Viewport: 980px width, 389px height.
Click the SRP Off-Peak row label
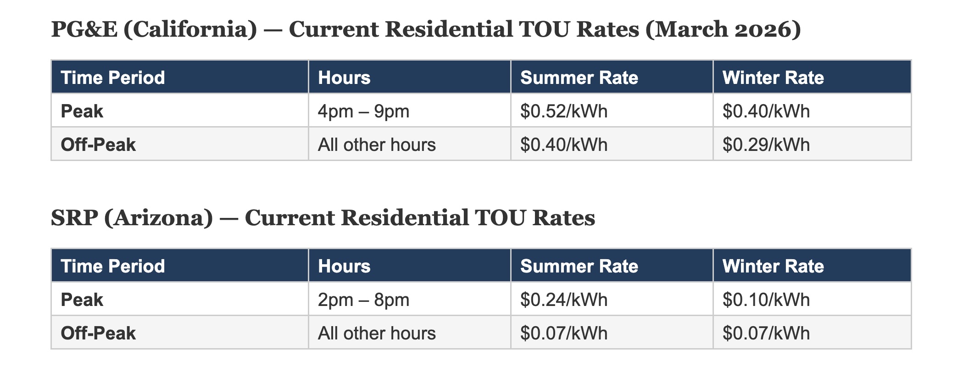(x=98, y=333)
